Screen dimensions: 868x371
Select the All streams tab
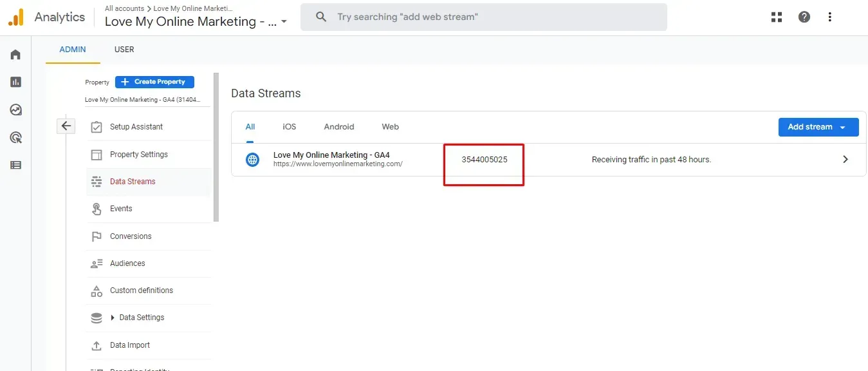coord(250,127)
